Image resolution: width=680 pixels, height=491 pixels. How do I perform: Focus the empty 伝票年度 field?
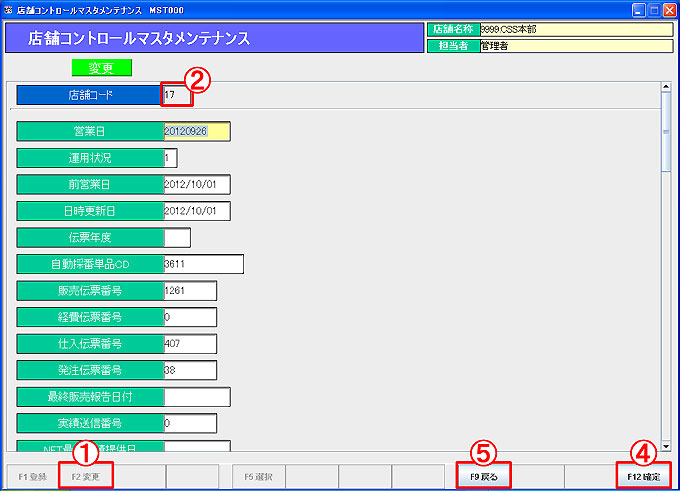[177, 238]
